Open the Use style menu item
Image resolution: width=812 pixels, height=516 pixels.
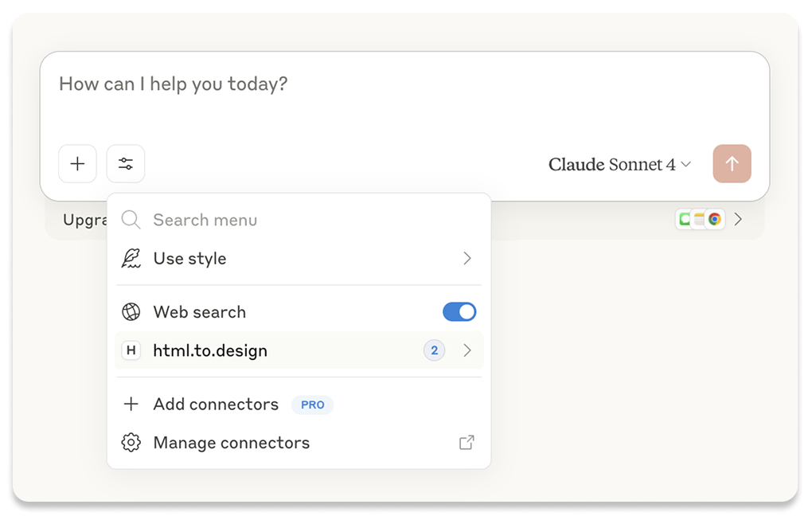299,258
